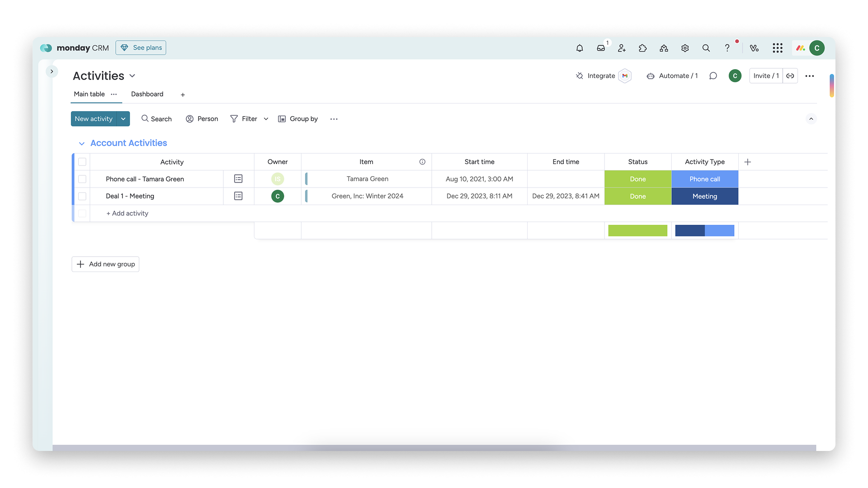Collapse the board header chevron

(x=811, y=119)
